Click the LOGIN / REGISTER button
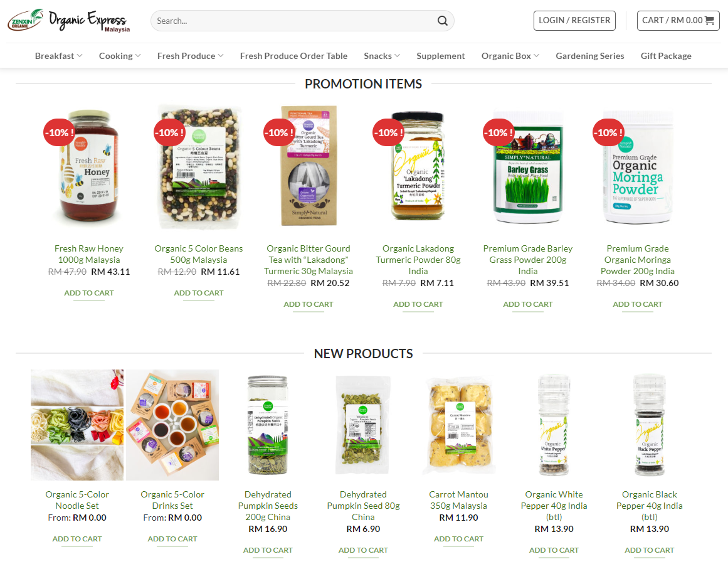728x569 pixels. pyautogui.click(x=574, y=21)
